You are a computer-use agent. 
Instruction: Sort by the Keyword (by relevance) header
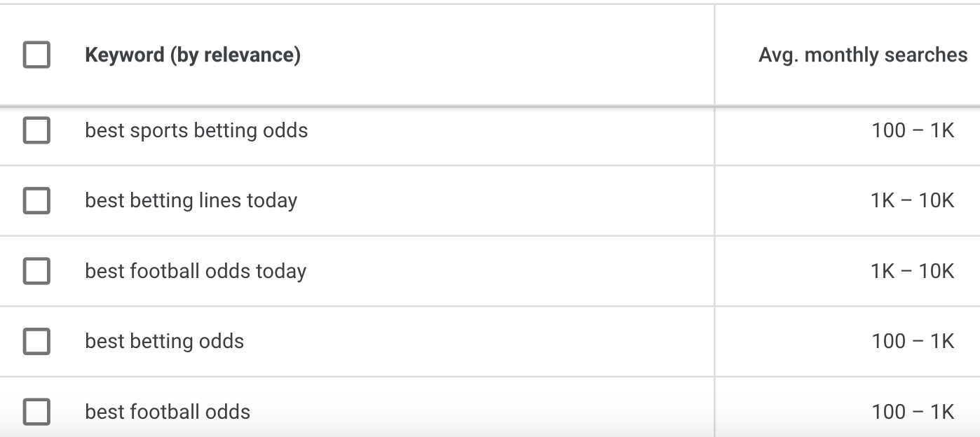coord(193,55)
